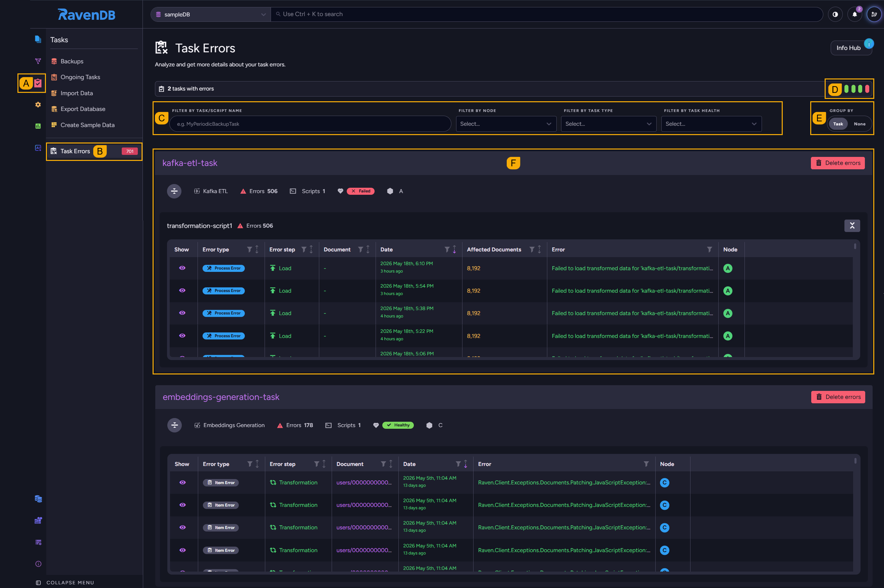
Task: Click the first green health indicator bar
Action: tap(846, 89)
